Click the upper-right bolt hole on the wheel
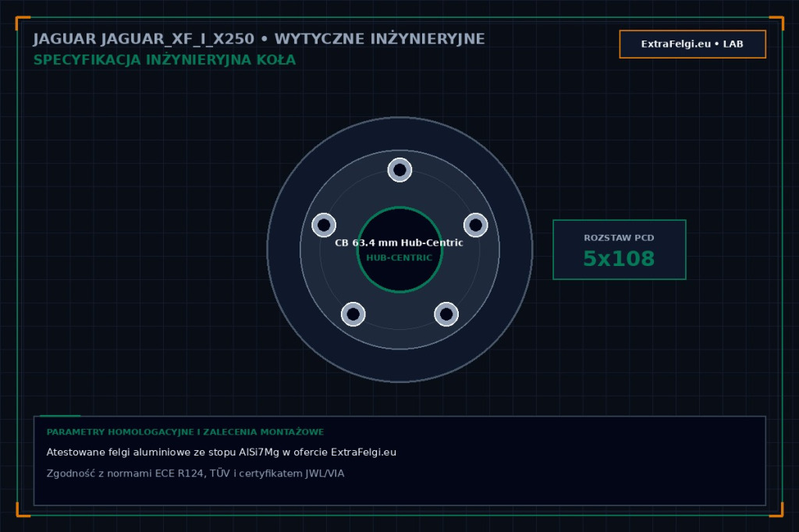799x532 pixels. (475, 225)
